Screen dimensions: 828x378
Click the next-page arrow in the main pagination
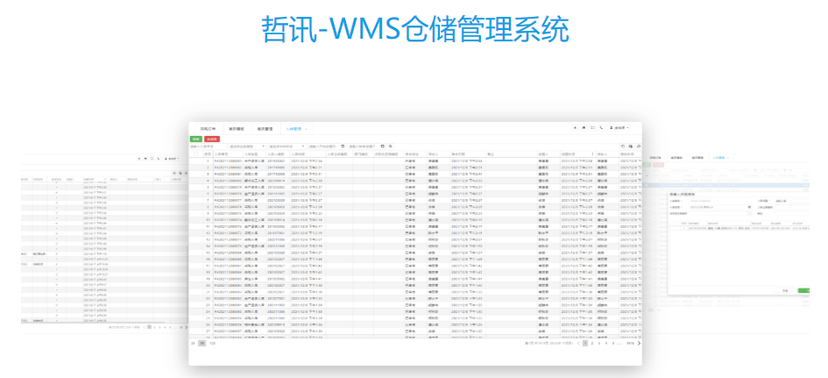pyautogui.click(x=639, y=343)
